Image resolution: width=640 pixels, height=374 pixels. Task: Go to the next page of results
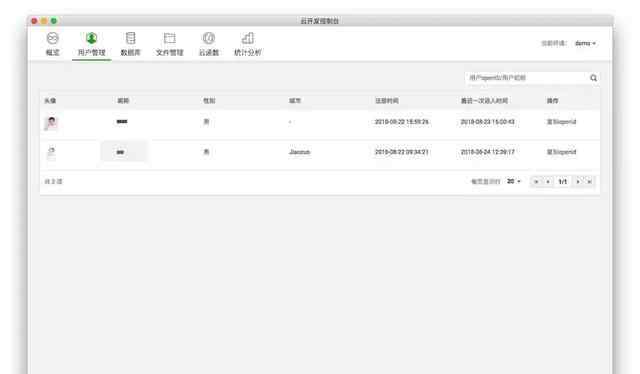[x=578, y=182]
